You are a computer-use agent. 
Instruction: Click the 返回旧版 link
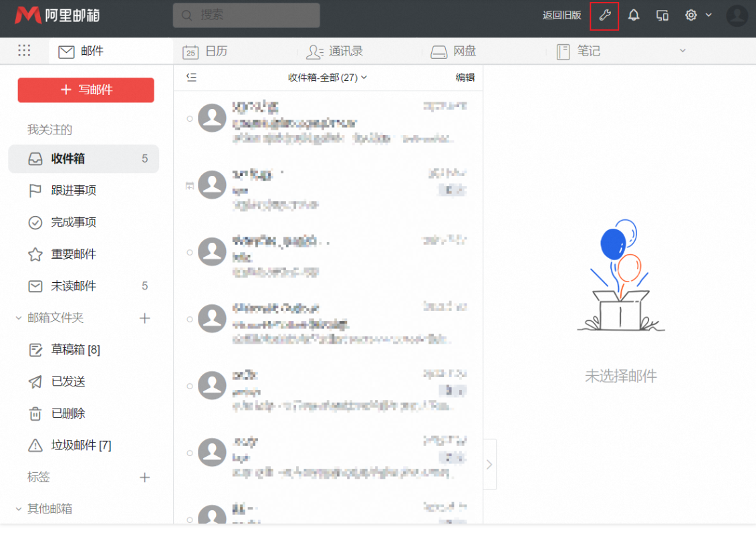561,15
